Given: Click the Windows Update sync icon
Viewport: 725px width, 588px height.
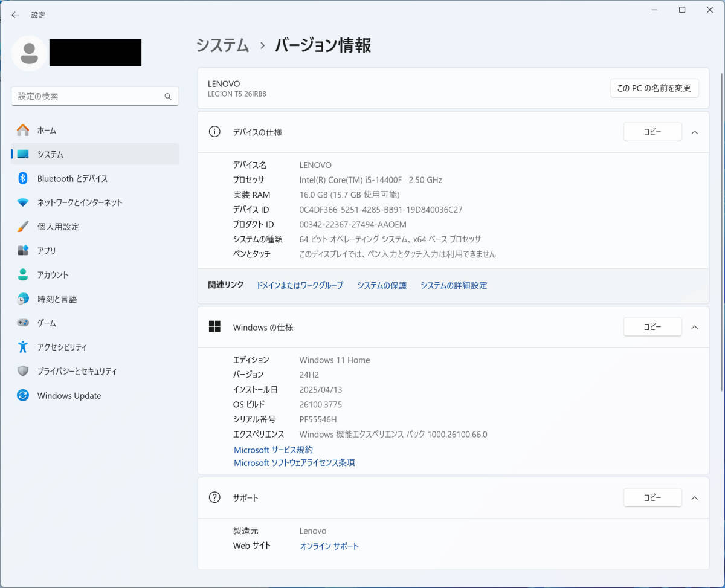Looking at the screenshot, I should point(23,395).
